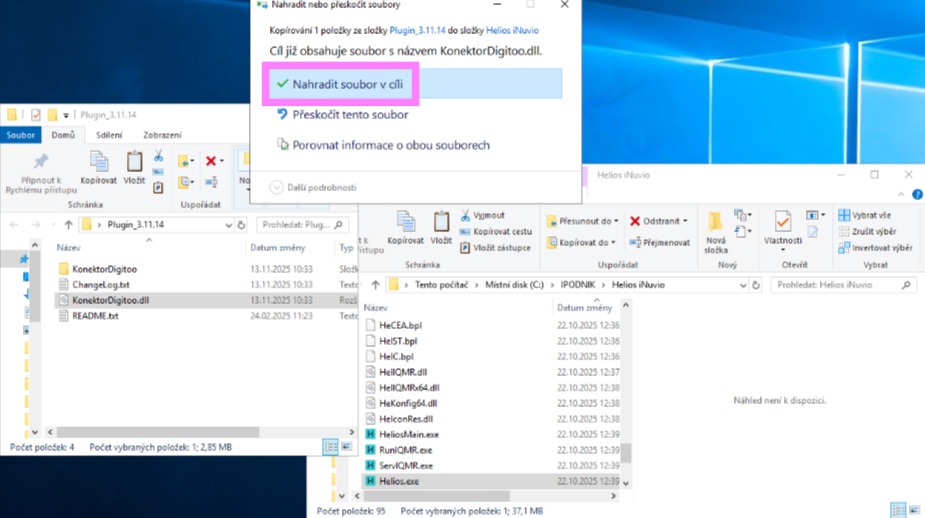
Task: Switch to Zobrazení tab in Plugin_3.11.14 window
Action: [x=162, y=135]
